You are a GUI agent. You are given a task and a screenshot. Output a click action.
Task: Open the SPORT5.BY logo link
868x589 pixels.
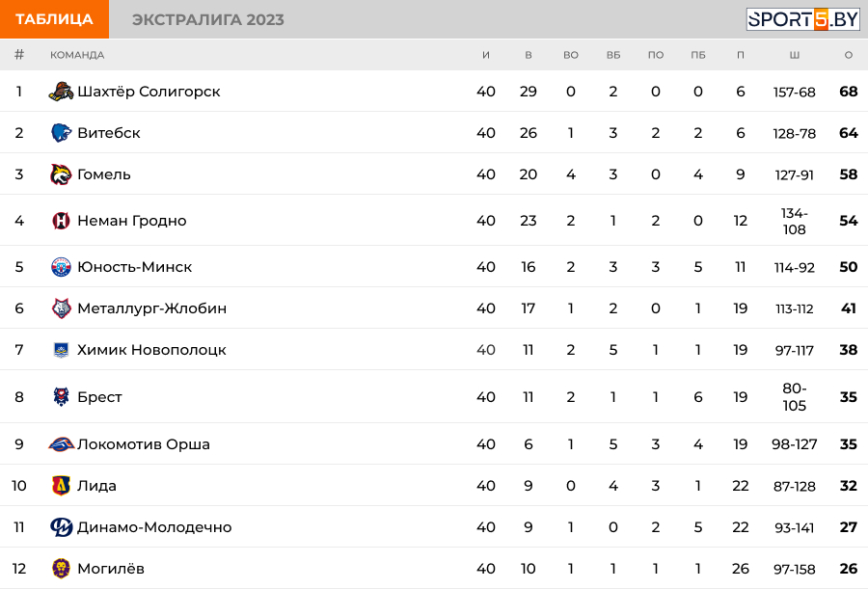pyautogui.click(x=802, y=19)
